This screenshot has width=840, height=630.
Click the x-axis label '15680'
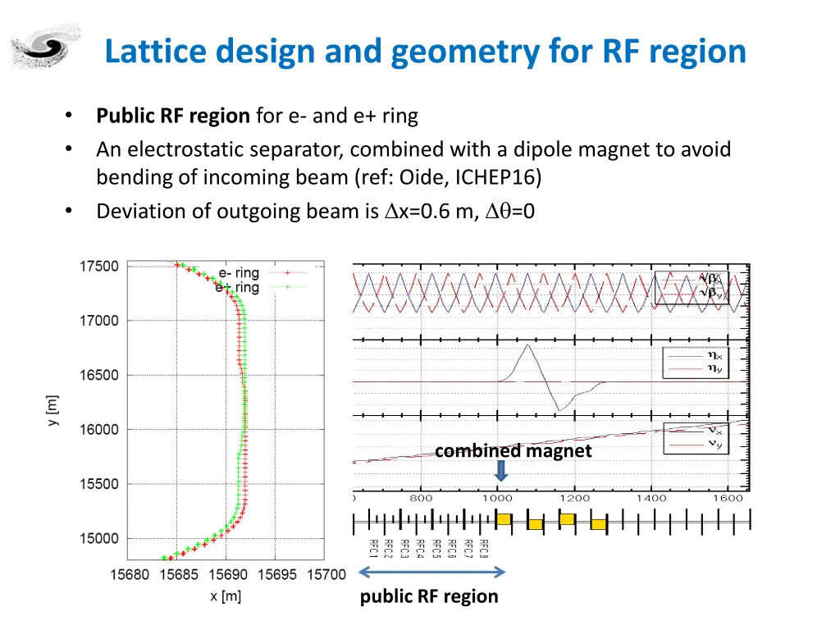point(130,575)
